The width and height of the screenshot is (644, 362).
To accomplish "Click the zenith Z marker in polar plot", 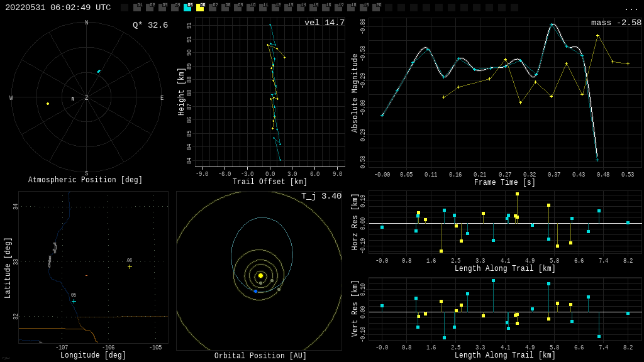I will (86, 98).
